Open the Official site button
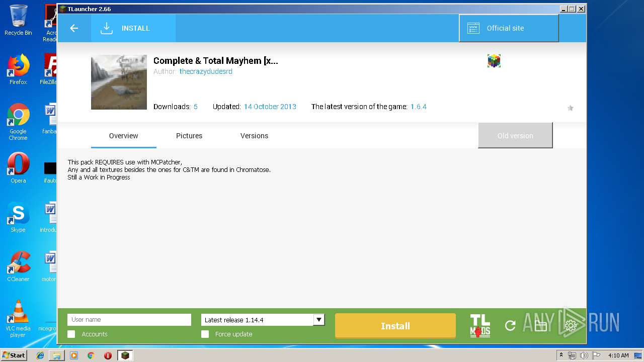Image resolution: width=644 pixels, height=362 pixels. pyautogui.click(x=509, y=28)
